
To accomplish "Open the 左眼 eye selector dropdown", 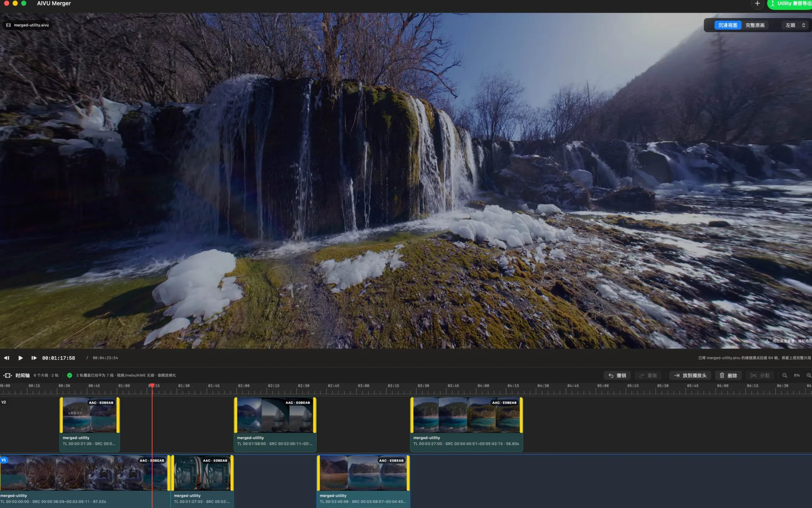I will [795, 25].
